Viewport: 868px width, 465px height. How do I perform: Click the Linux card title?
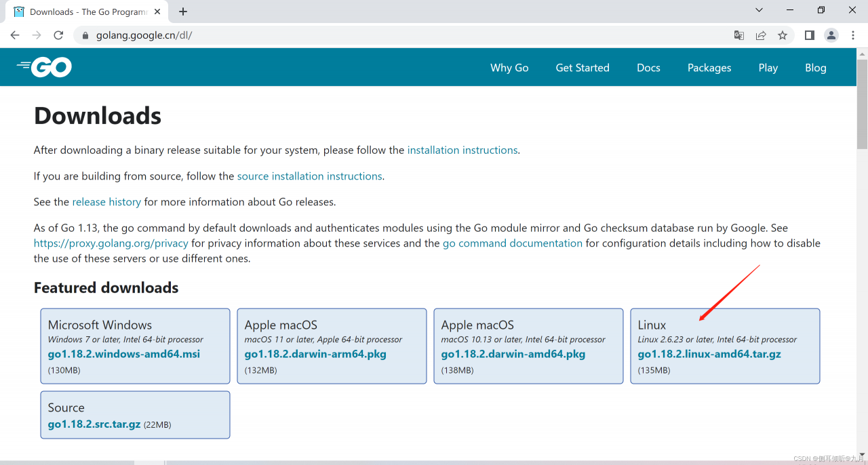click(652, 325)
